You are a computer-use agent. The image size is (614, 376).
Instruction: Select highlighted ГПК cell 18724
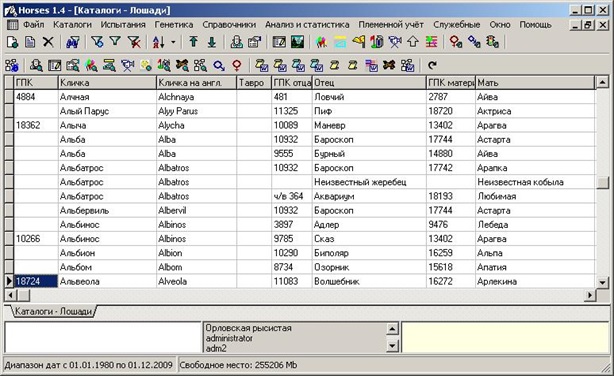36,281
